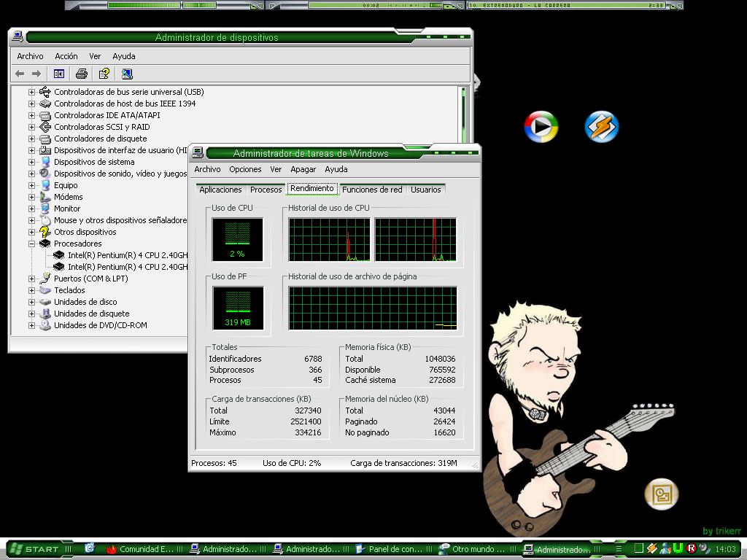
Task: Click the SCSI y RAID controllers icon
Action: click(45, 127)
